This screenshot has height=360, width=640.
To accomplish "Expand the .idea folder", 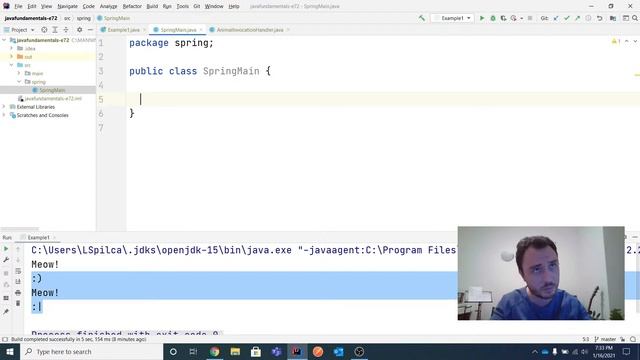I will 11,48.
